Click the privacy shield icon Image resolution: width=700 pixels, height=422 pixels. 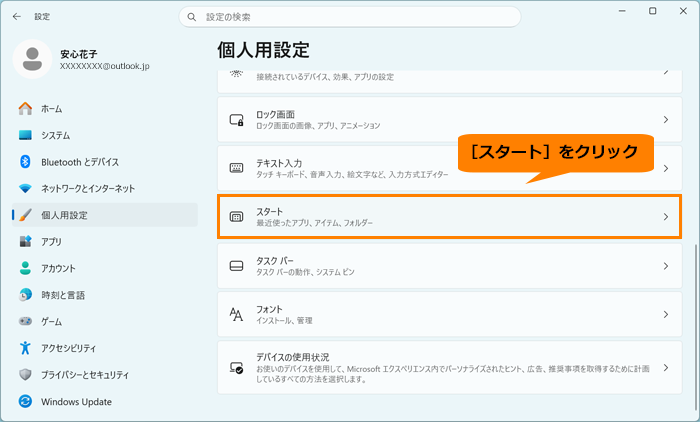tap(25, 374)
